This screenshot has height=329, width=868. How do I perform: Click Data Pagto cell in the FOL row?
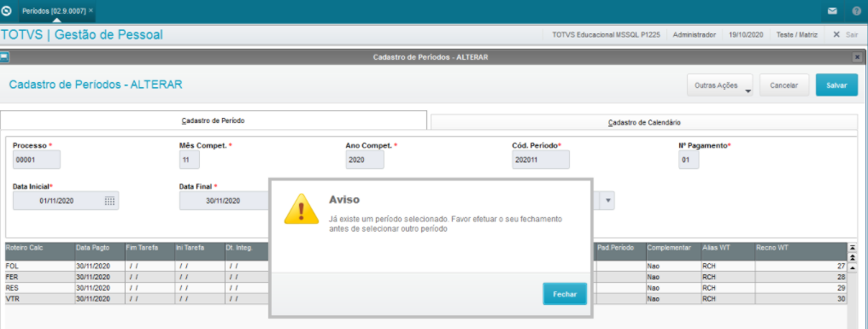pos(100,266)
